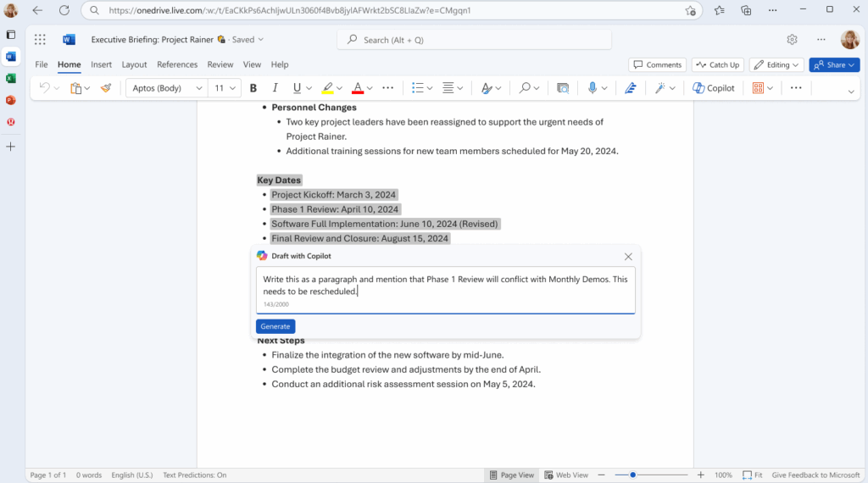Toggle underline formatting
The image size is (868, 483).
tap(297, 88)
